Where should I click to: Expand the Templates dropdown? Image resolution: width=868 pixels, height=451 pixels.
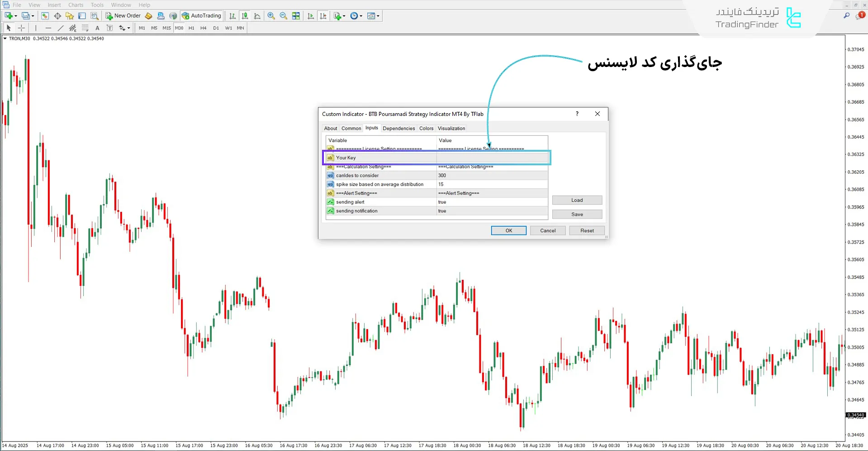[x=378, y=15]
